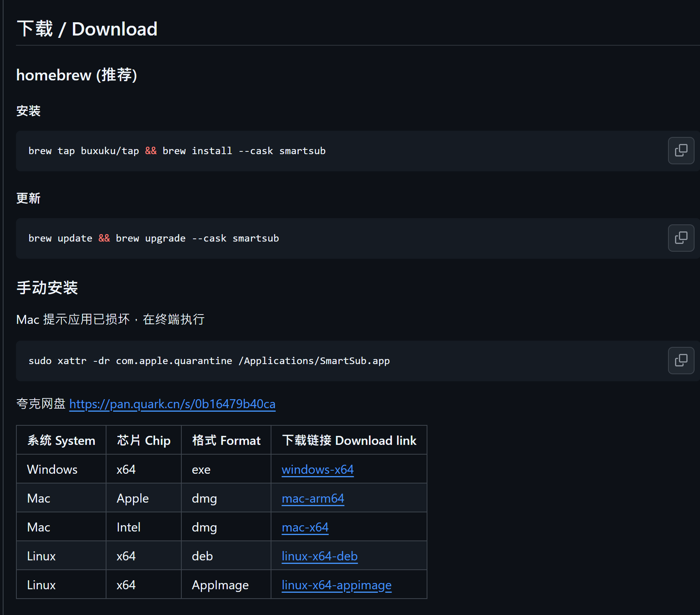Image resolution: width=700 pixels, height=615 pixels.
Task: Open the linux-x64-deb download link
Action: 319,556
